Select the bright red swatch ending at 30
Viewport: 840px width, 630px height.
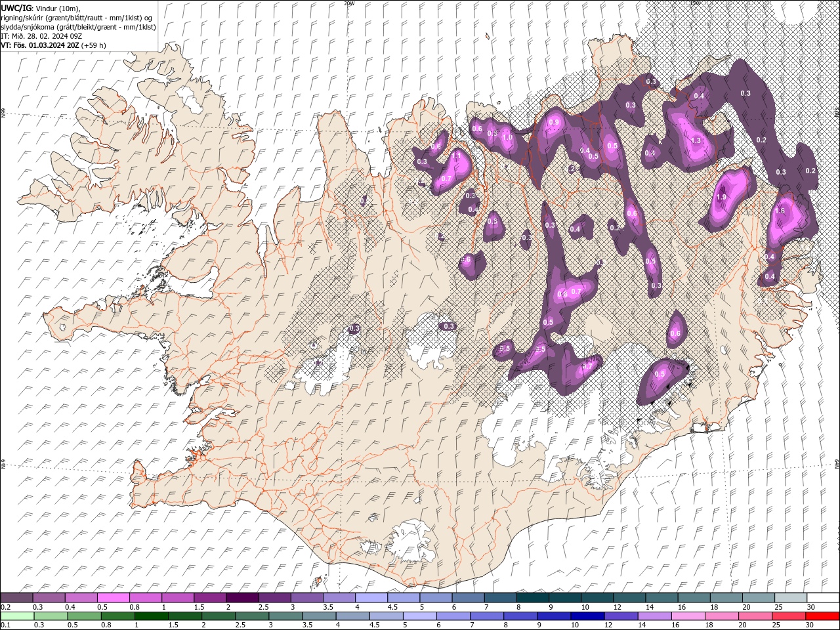[822, 616]
